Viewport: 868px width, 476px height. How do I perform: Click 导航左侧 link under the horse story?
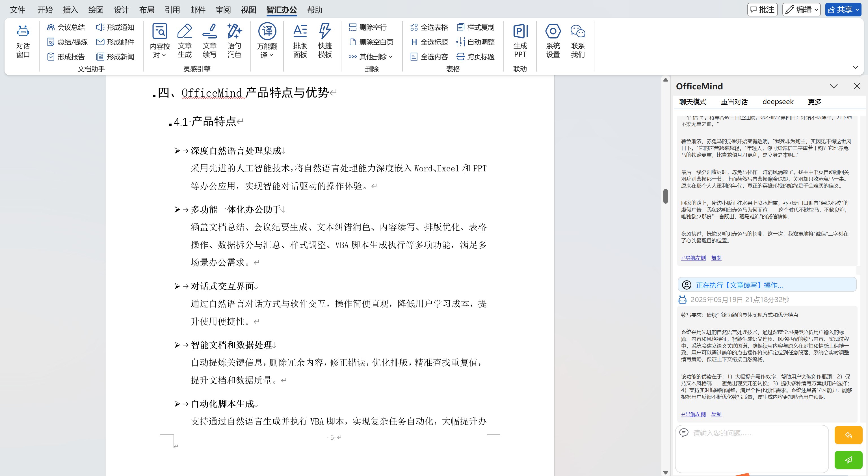click(693, 258)
